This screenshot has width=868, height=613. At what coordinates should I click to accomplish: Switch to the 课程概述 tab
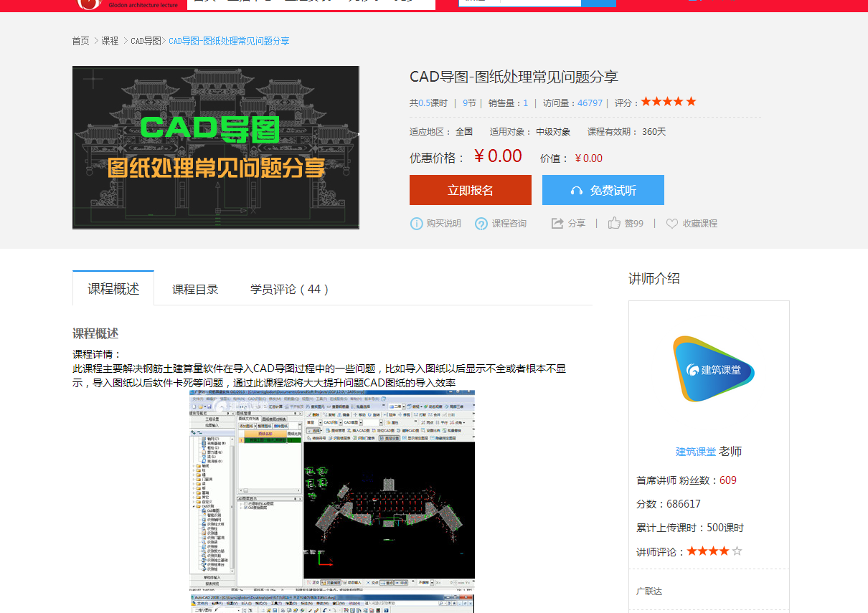[113, 289]
